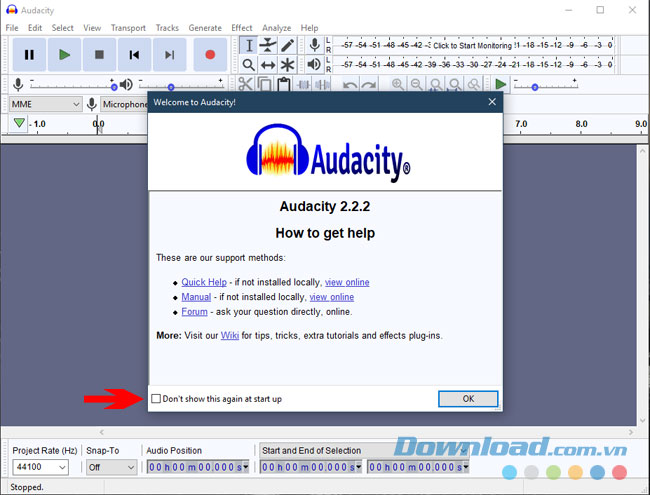This screenshot has width=650, height=495.
Task: Click the Trim audio icon
Action: point(303,85)
